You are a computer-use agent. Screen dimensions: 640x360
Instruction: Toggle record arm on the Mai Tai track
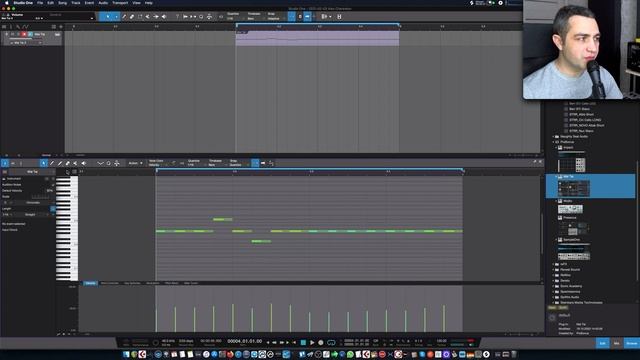[24, 34]
